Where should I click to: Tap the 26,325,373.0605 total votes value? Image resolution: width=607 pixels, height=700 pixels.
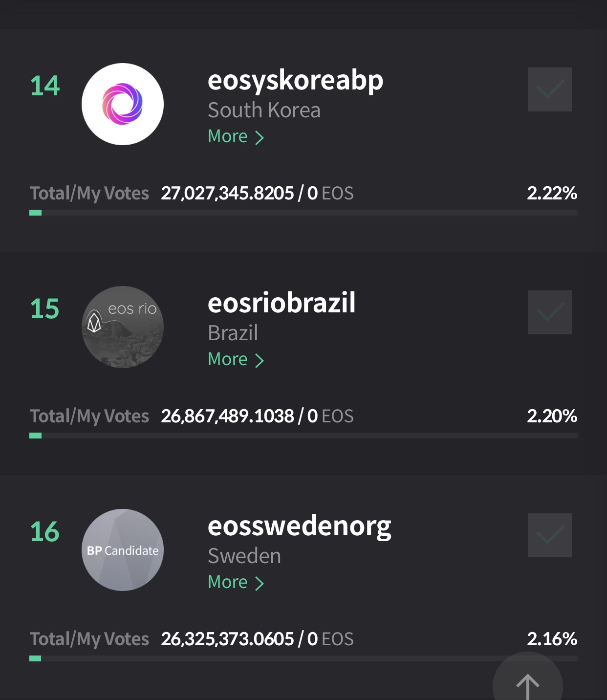pyautogui.click(x=227, y=639)
